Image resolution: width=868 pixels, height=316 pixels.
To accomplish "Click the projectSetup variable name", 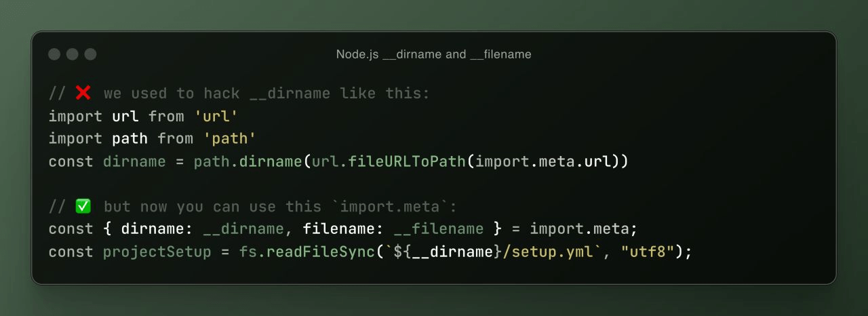I will (157, 252).
